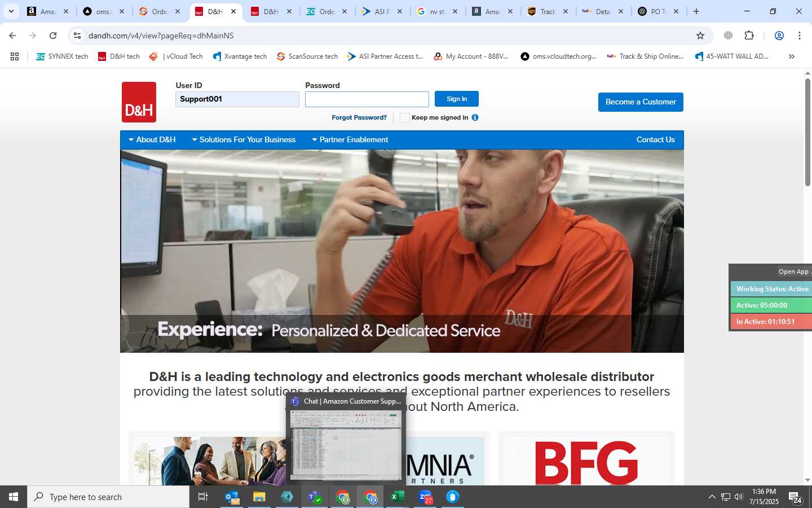Click Open App in the status widget
This screenshot has height=508, width=812.
coord(794,271)
